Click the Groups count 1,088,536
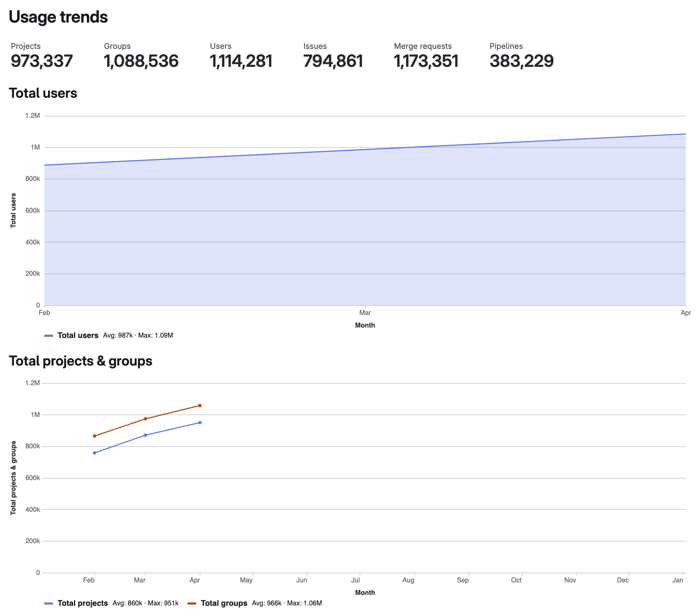The height and width of the screenshot is (615, 700). [x=141, y=61]
